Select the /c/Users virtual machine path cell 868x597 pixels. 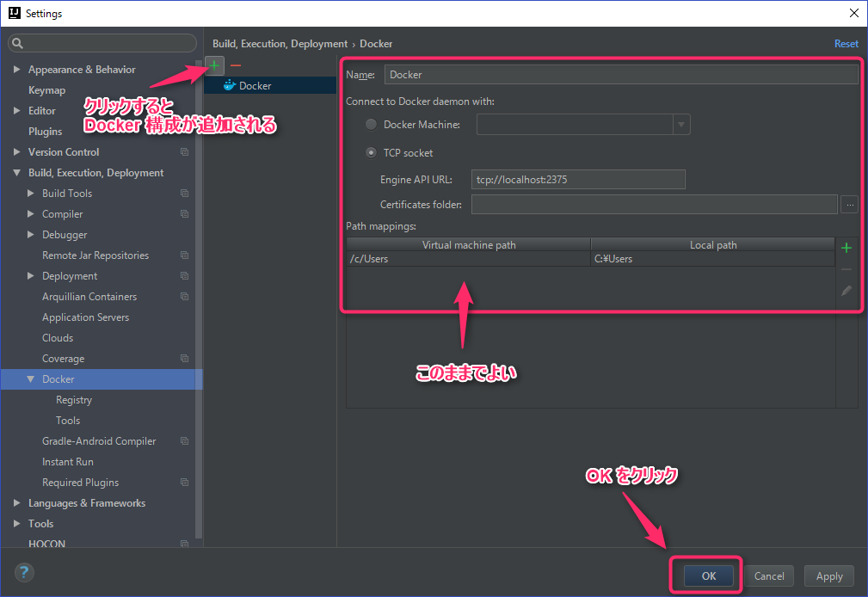[468, 259]
